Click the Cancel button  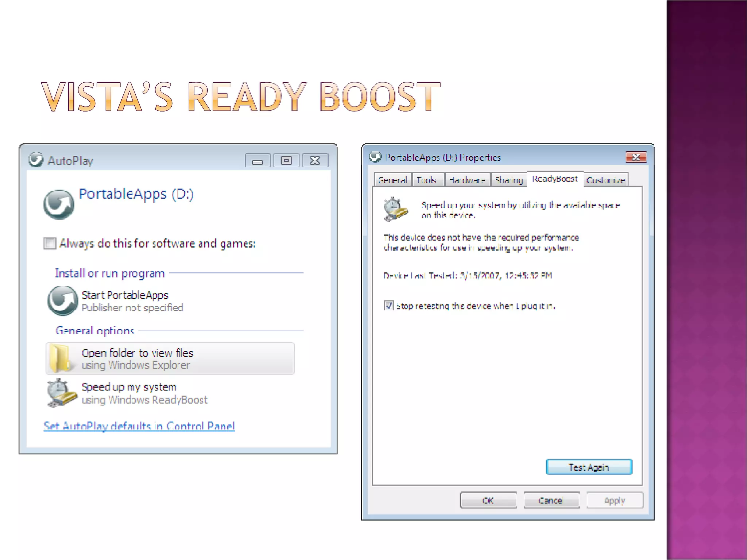tap(551, 500)
